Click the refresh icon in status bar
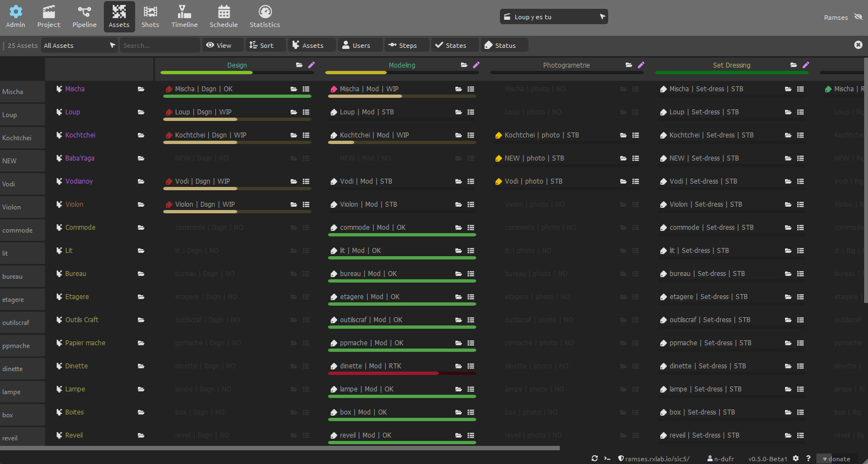The image size is (868, 464). tap(594, 459)
